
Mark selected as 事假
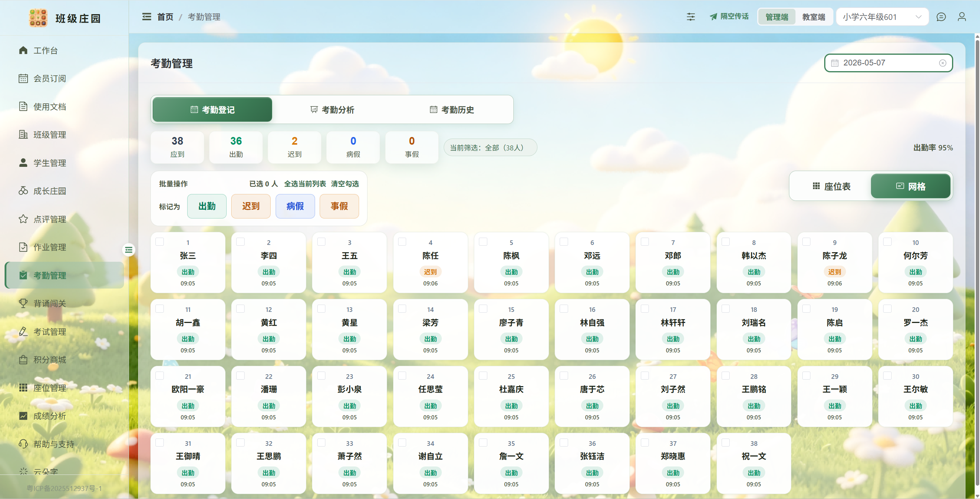click(339, 206)
